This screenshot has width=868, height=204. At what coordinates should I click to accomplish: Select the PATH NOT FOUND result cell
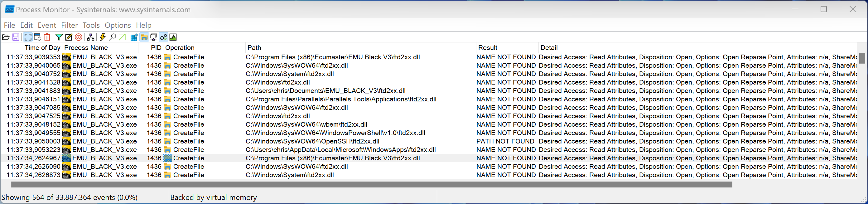(x=505, y=142)
